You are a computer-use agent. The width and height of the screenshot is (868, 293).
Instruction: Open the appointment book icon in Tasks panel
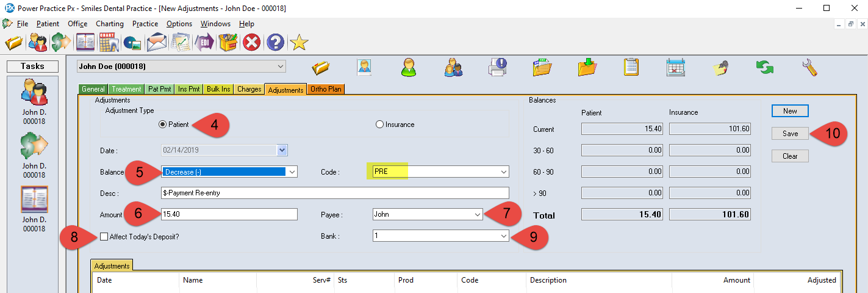pos(34,200)
